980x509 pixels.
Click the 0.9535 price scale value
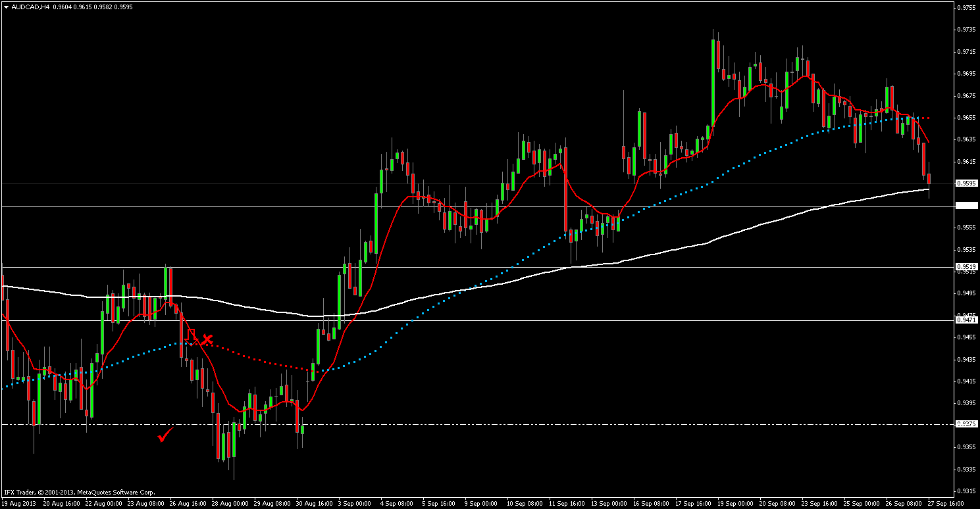click(967, 249)
